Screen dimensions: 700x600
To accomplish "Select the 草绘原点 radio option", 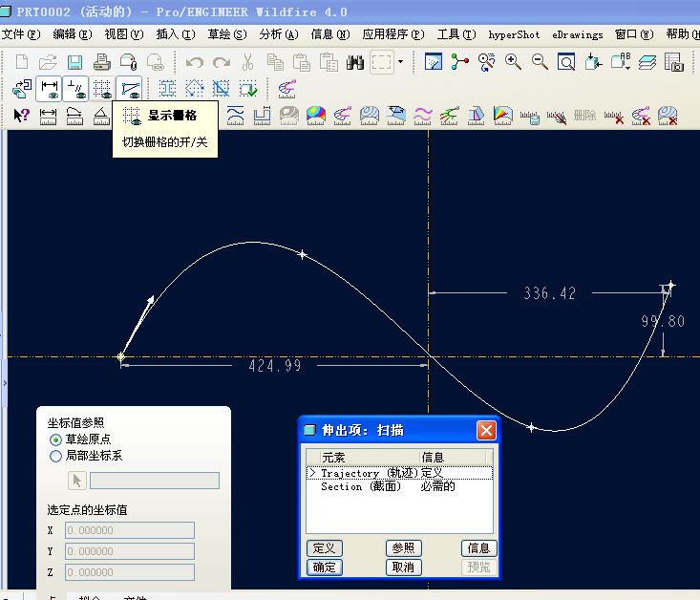I will coord(55,439).
